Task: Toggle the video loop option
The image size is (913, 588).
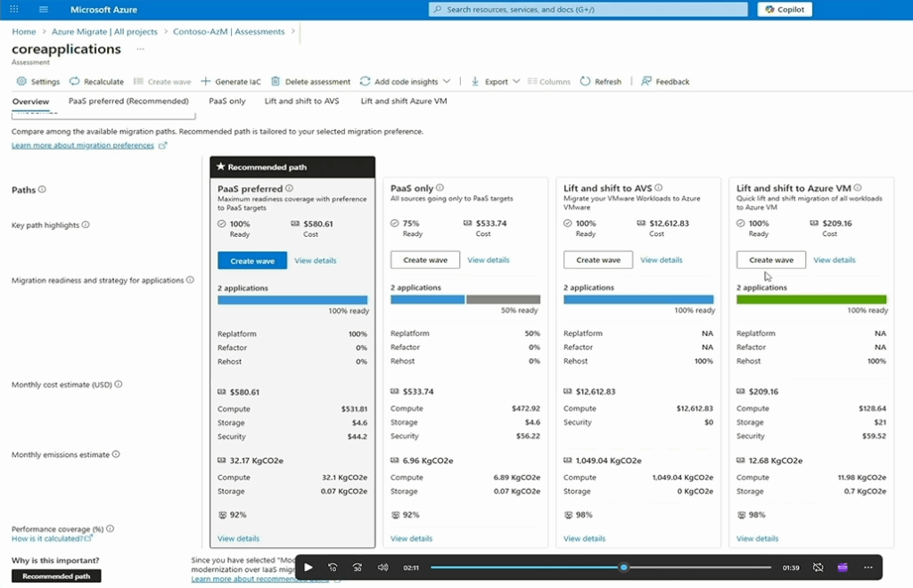Action: (818, 568)
